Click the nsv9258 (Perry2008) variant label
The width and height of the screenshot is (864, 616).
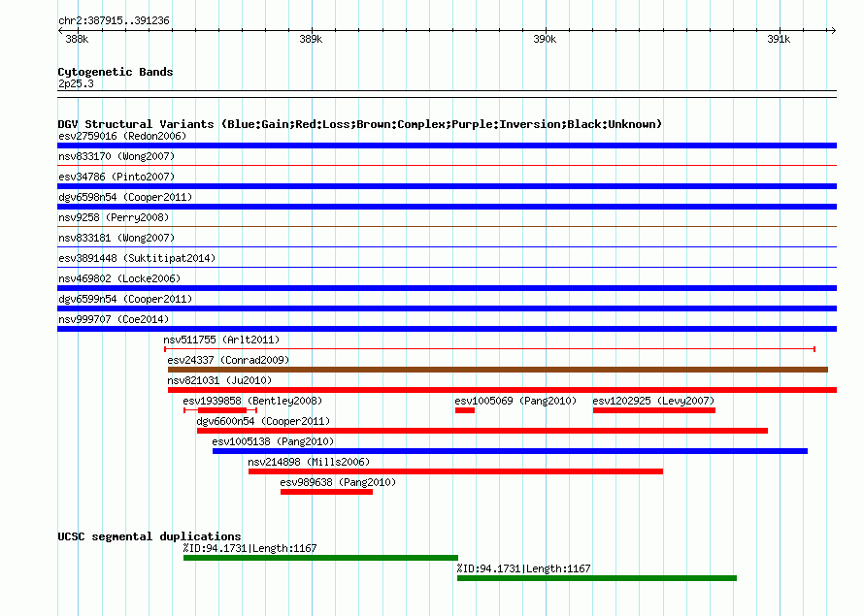pos(114,217)
